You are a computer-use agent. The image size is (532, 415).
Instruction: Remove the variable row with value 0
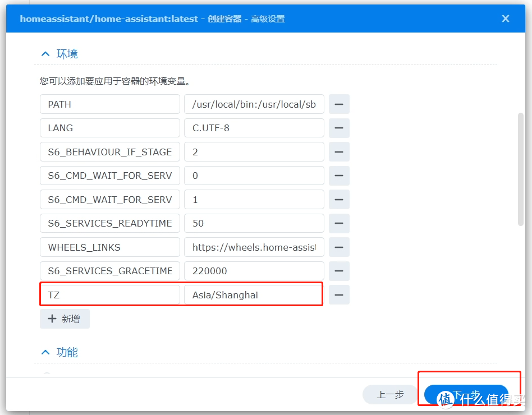pos(339,176)
